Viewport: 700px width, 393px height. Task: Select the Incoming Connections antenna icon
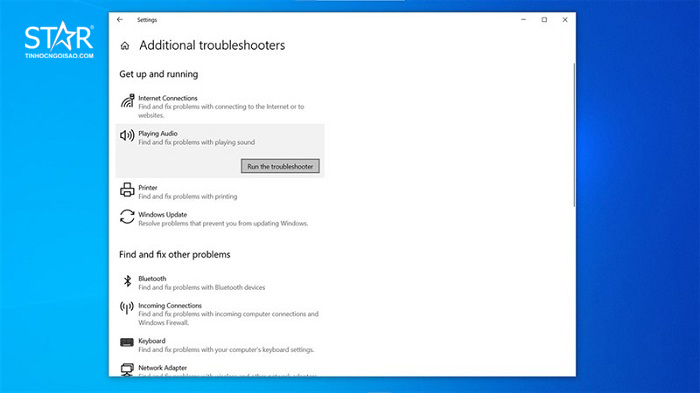click(127, 307)
